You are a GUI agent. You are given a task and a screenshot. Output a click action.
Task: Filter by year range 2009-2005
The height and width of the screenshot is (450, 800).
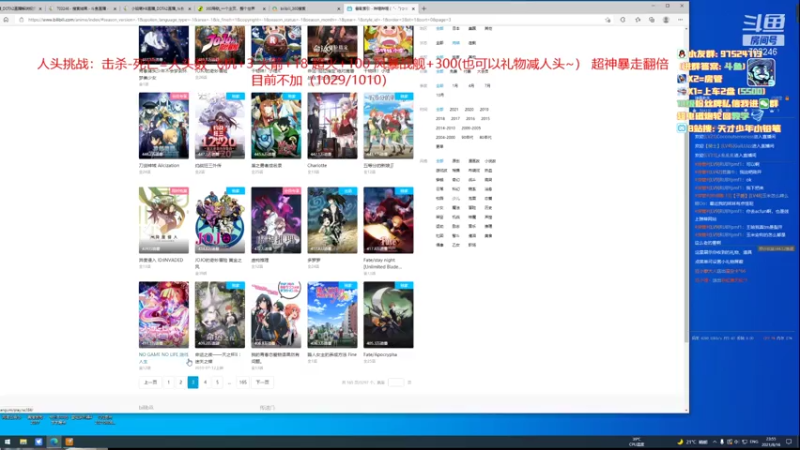(471, 128)
